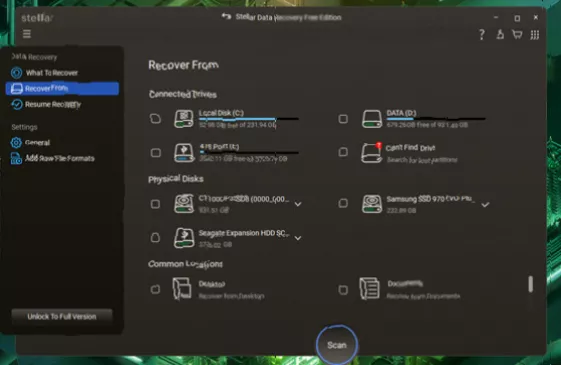The width and height of the screenshot is (561, 365).
Task: Click the Desktop location label
Action: point(212,284)
